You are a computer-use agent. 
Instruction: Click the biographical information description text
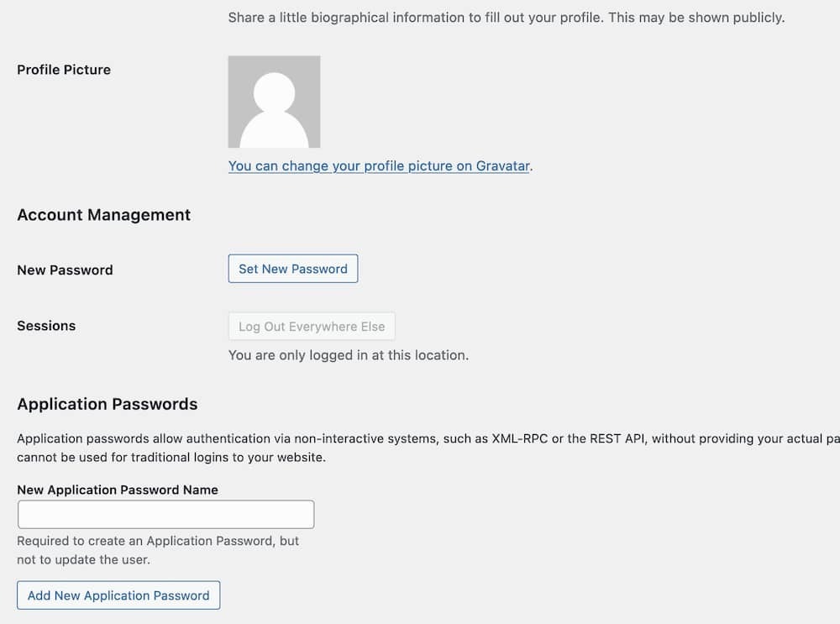click(506, 17)
